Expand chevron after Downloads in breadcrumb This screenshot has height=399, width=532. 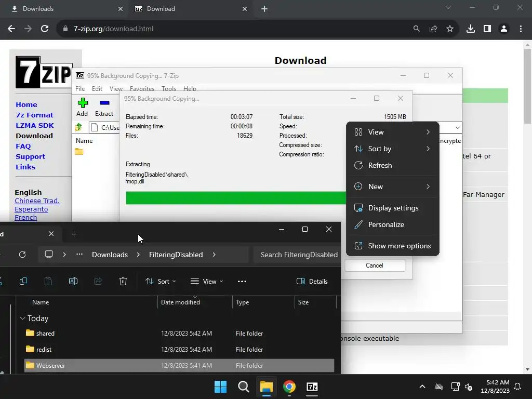[x=138, y=255]
